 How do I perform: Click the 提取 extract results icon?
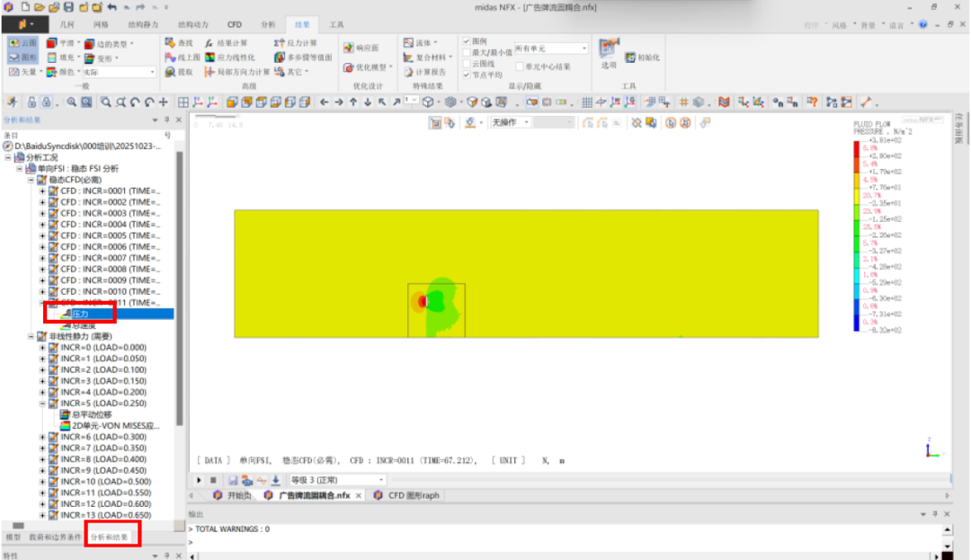180,72
